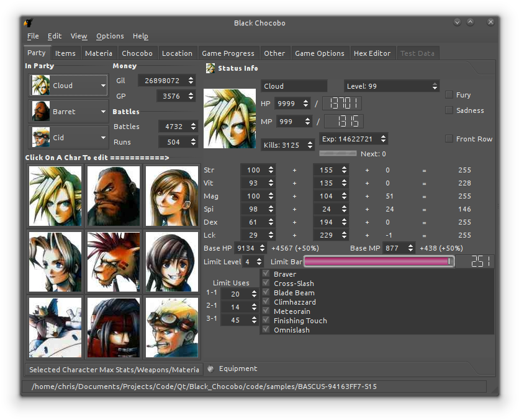Switch to the Items tab

click(x=65, y=53)
